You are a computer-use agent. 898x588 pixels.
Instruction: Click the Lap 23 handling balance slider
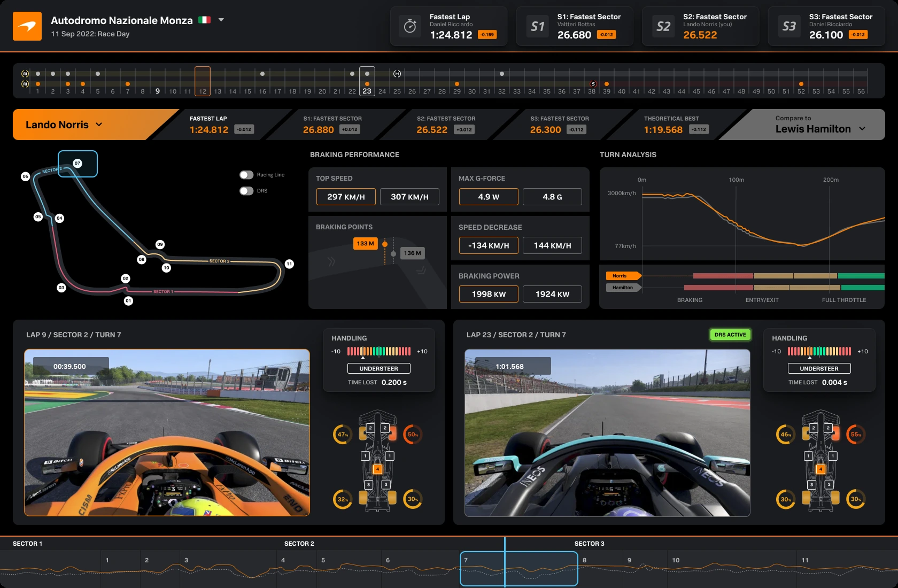819,351
